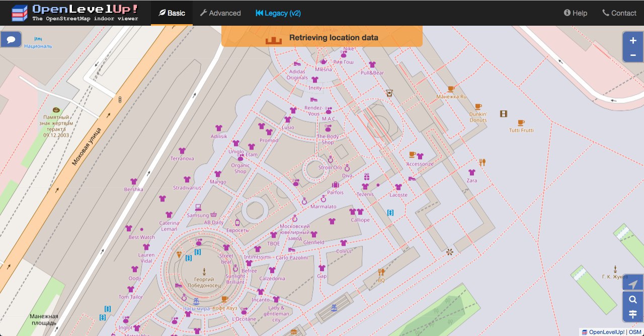Select the Incity clothing icon
This screenshot has height=336, width=644.
coord(315,80)
